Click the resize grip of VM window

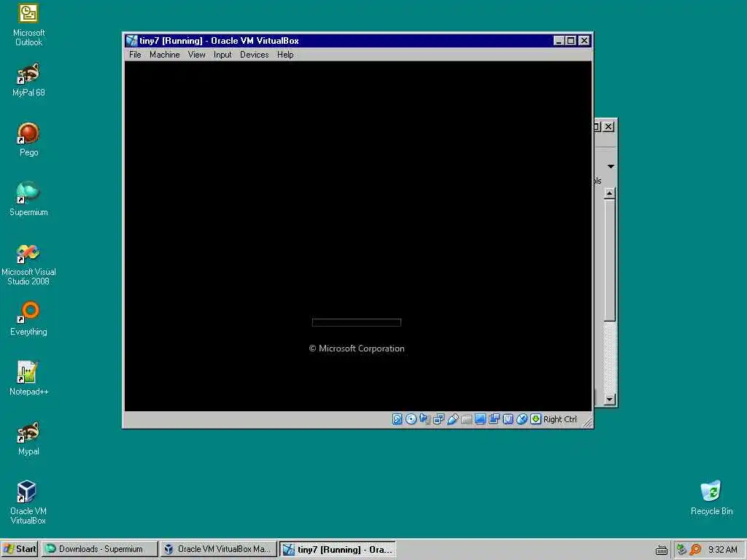587,422
